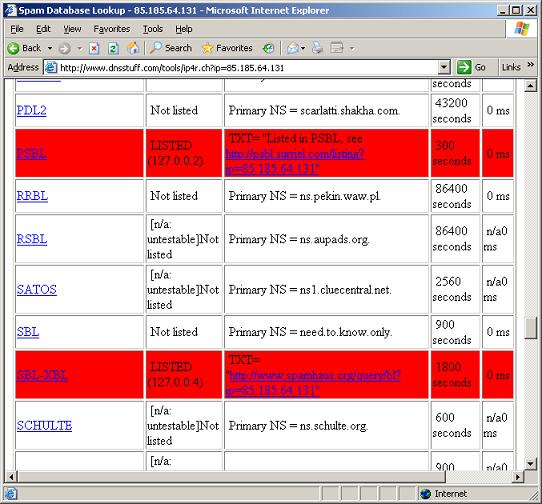Viewport: 542px width, 504px height.
Task: Open the SCHULTE link
Action: tap(44, 426)
